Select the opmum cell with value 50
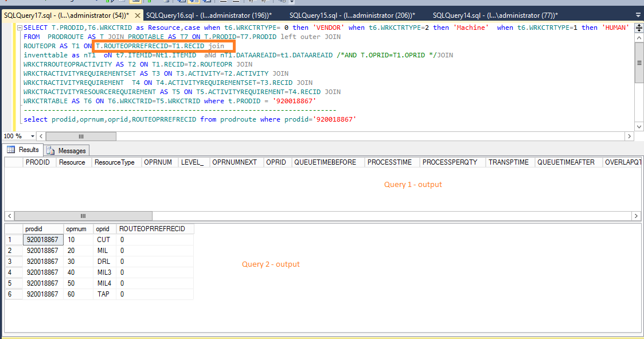644x339 pixels. (78, 283)
